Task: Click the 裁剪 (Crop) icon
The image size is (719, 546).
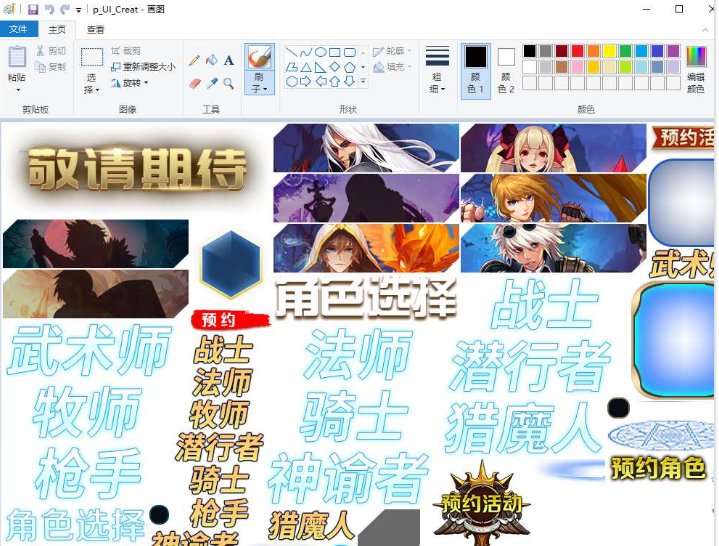Action: [x=116, y=50]
